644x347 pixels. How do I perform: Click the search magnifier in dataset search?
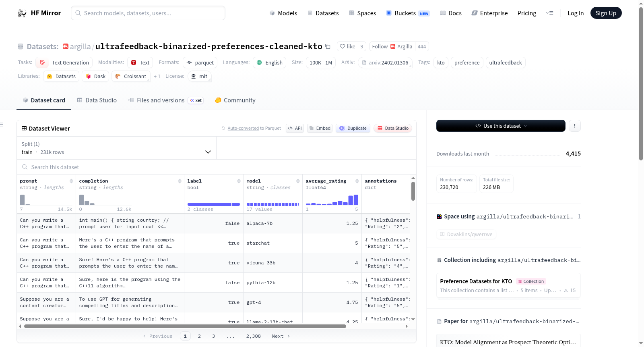pyautogui.click(x=25, y=167)
